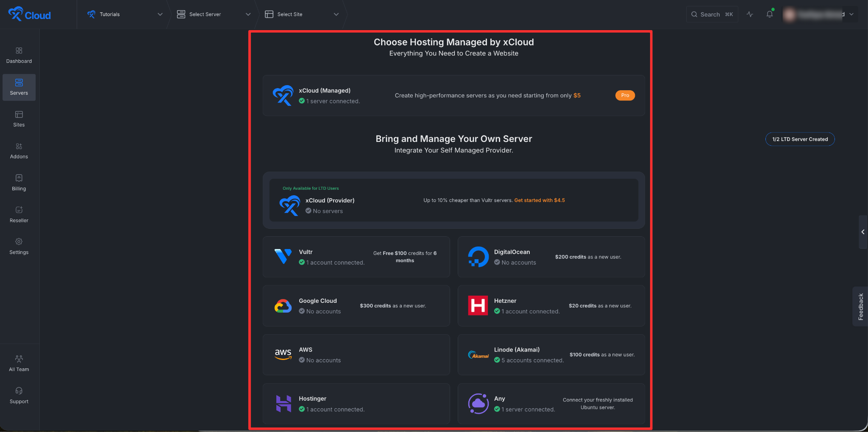Click the DigitalOcean logo icon

[x=478, y=257]
